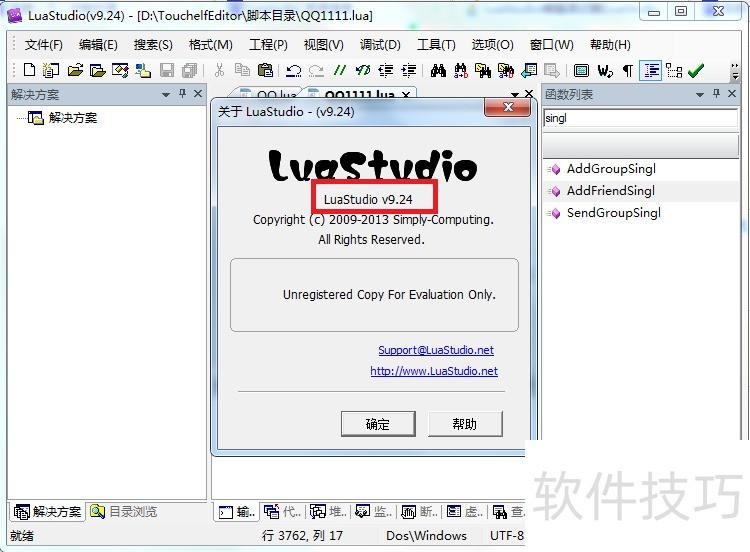Click the New from template document icon
750x552 pixels.
pos(51,70)
